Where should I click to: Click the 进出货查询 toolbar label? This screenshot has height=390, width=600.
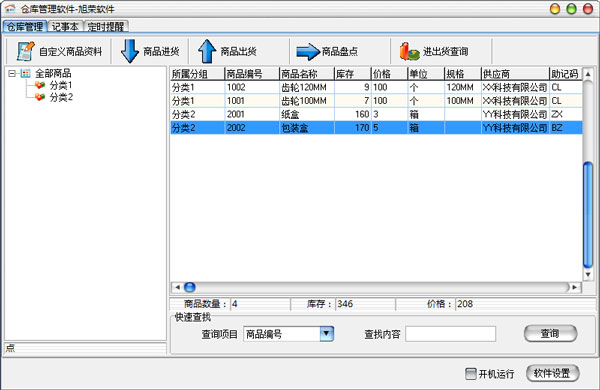pos(445,51)
